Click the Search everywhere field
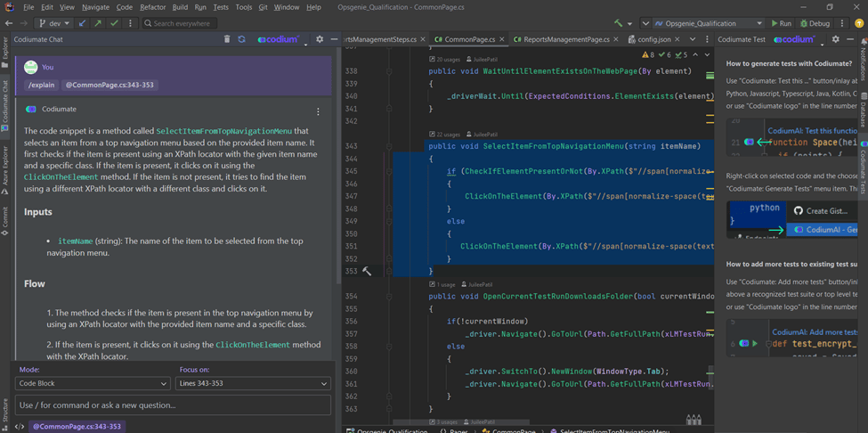The height and width of the screenshot is (433, 868). 179,23
